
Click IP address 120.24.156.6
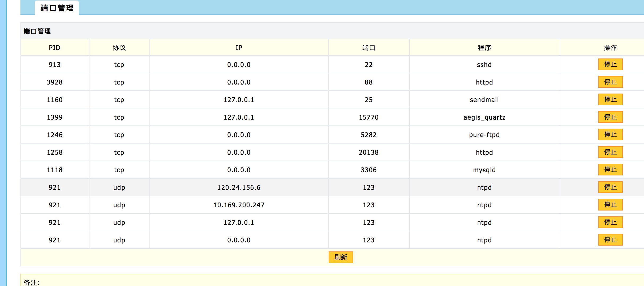pyautogui.click(x=239, y=187)
